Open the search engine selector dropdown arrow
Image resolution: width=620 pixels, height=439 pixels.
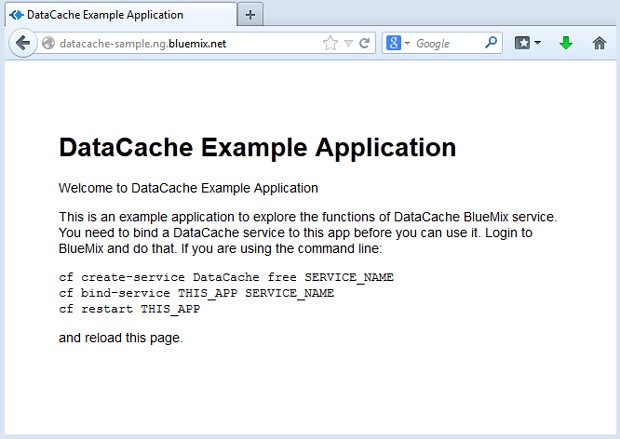pyautogui.click(x=407, y=43)
